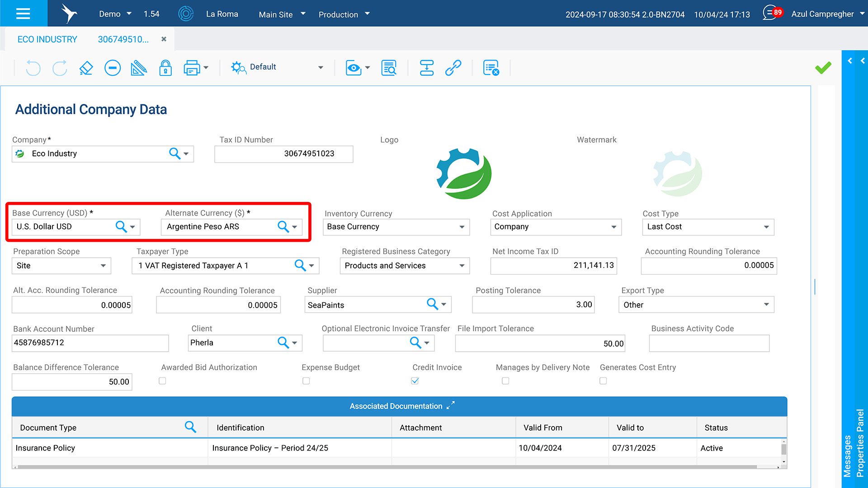Toggle Generates Cost Entry checkbox
Screen dimensions: 868x488
coord(603,381)
